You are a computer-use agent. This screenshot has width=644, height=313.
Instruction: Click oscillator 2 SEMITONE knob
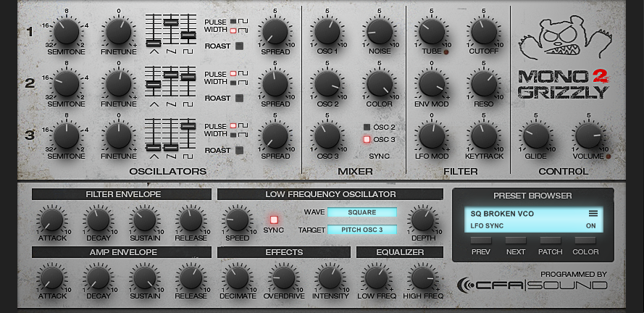(66, 83)
